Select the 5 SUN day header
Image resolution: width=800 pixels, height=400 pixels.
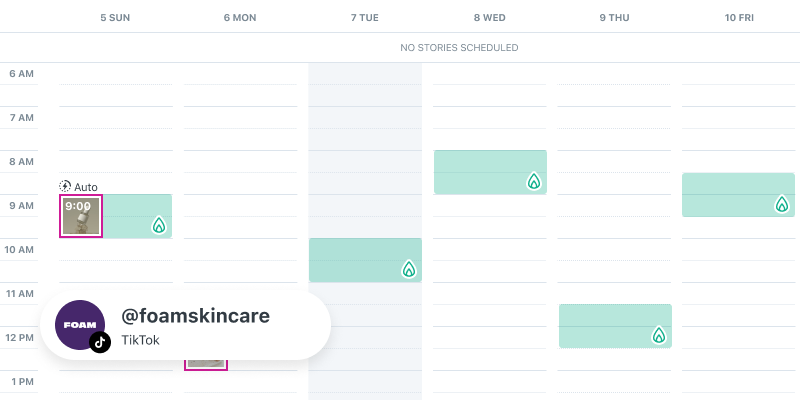(116, 17)
